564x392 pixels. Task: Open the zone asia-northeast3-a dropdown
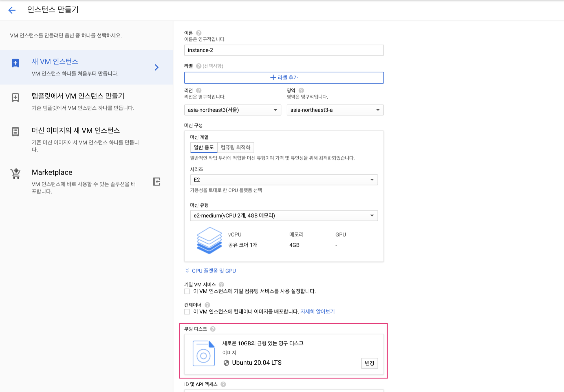tap(335, 110)
